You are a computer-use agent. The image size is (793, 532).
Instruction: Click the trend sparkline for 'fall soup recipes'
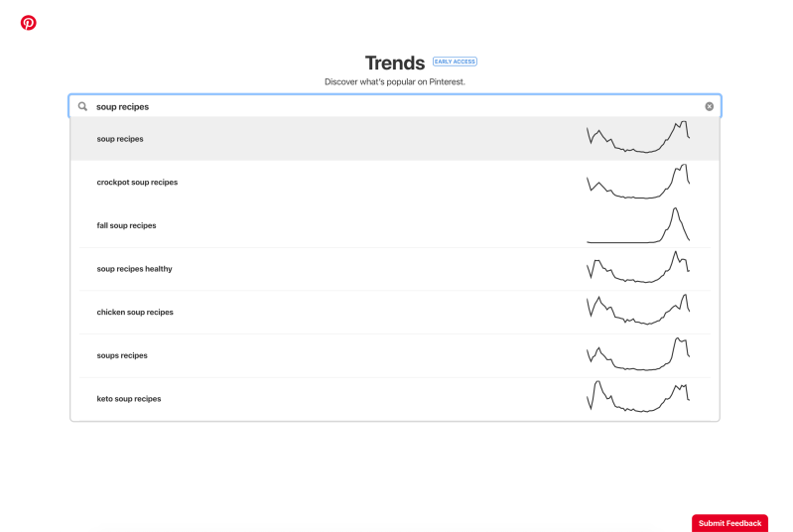(638, 225)
